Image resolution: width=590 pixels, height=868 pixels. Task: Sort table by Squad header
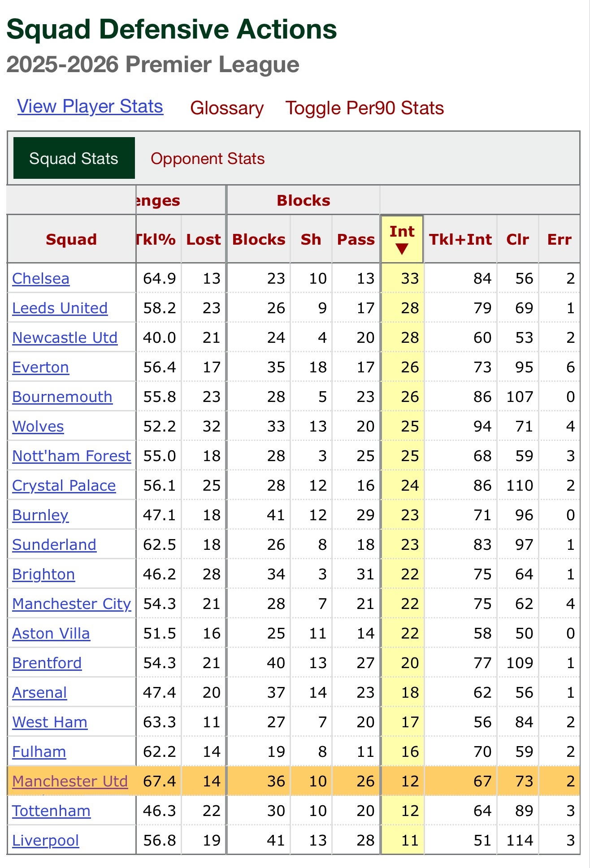pyautogui.click(x=71, y=239)
